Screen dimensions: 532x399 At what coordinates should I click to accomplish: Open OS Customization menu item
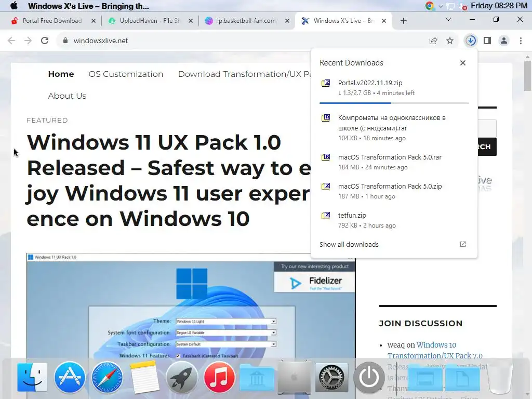click(x=126, y=74)
